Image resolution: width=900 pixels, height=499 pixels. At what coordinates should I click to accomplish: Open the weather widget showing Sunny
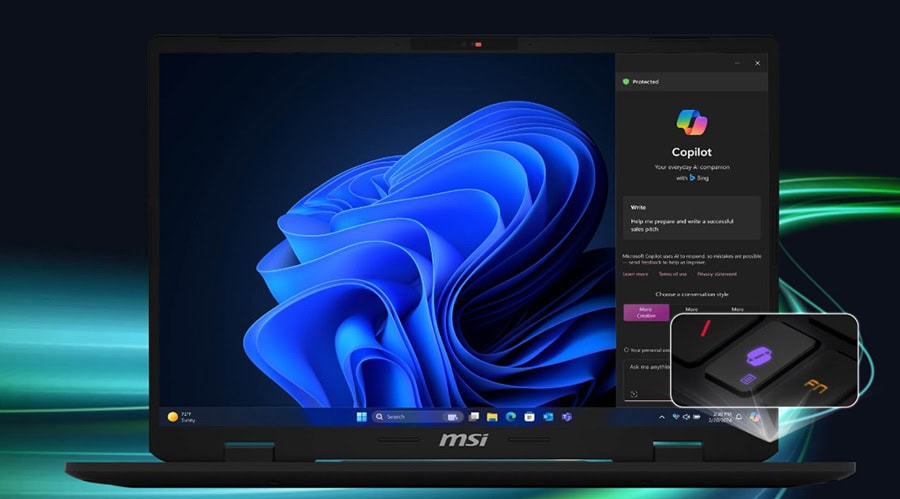point(181,417)
